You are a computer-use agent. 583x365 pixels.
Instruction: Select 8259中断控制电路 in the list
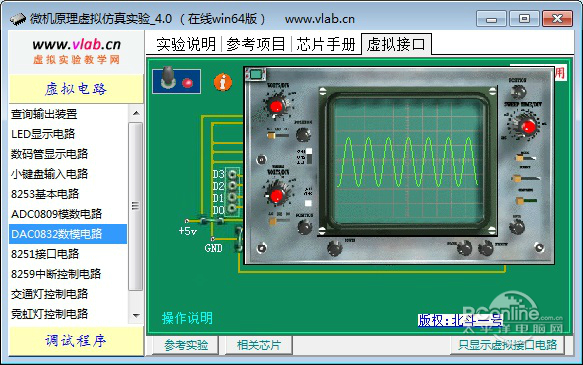(x=68, y=274)
